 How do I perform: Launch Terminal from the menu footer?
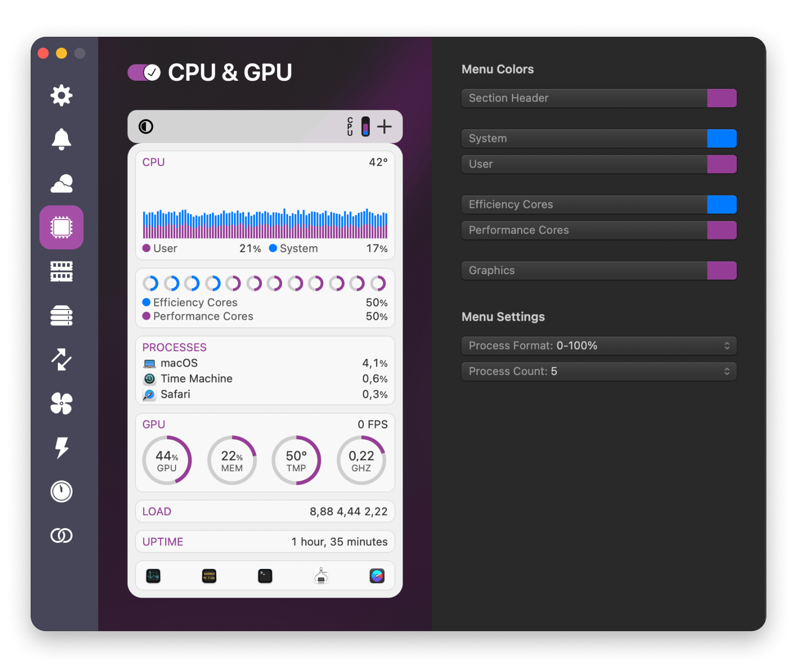click(x=265, y=576)
